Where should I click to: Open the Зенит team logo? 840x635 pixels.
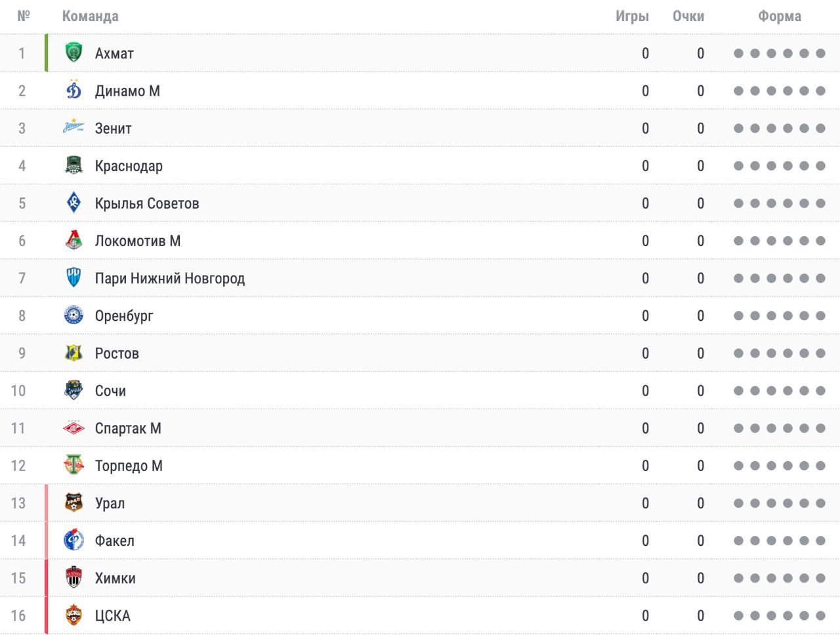pos(73,128)
